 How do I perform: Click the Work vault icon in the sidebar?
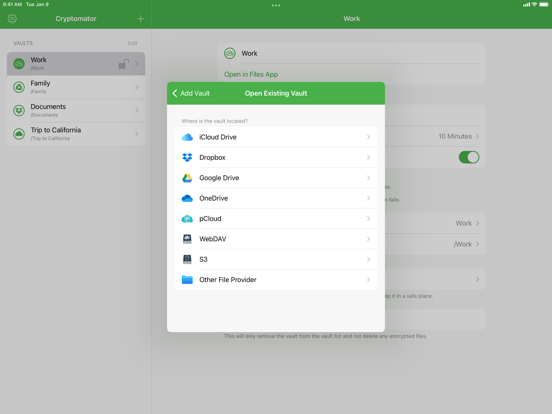point(19,64)
